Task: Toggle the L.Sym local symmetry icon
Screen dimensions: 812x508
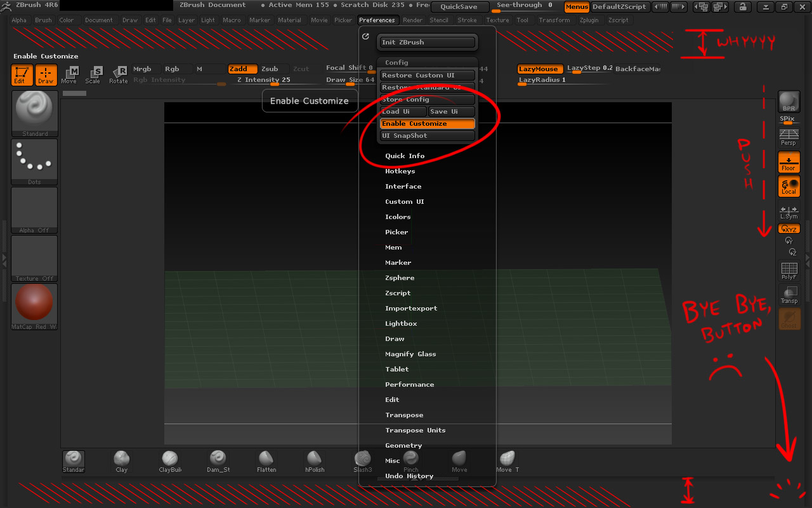Action: pyautogui.click(x=789, y=212)
